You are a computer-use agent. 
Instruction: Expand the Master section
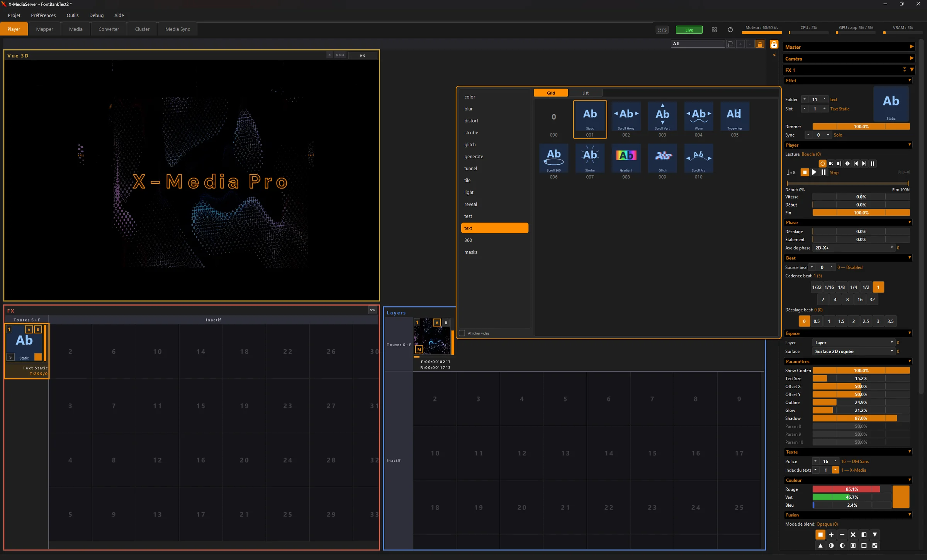pyautogui.click(x=849, y=47)
